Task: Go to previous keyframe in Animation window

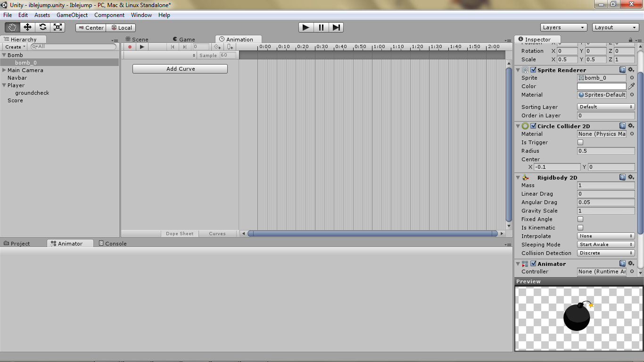Action: pos(173,47)
